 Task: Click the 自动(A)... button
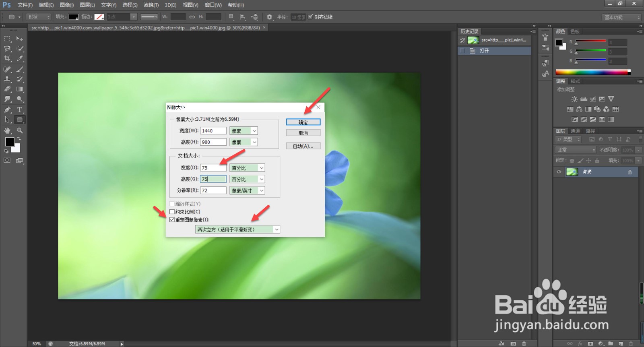(303, 146)
